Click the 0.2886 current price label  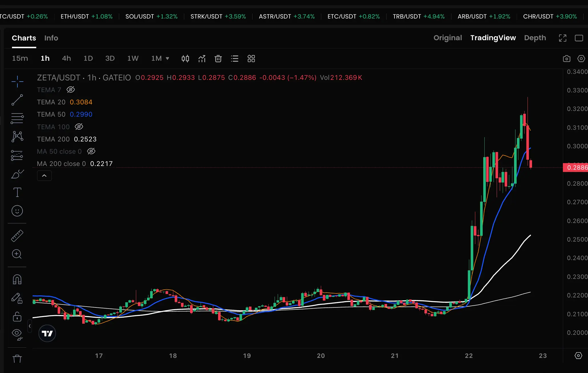575,167
